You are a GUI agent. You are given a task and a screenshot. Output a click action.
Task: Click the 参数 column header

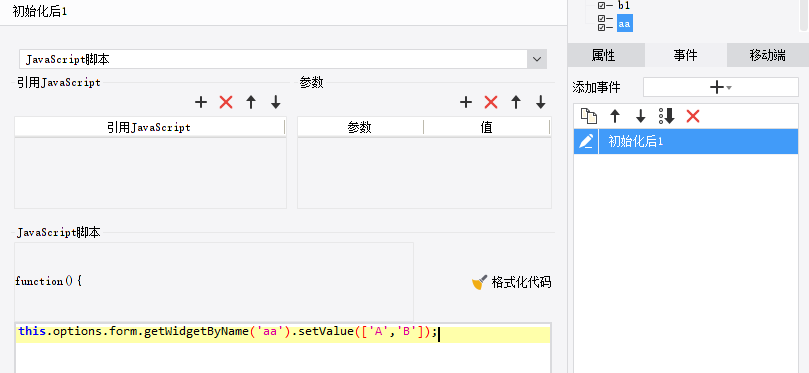coord(360,127)
